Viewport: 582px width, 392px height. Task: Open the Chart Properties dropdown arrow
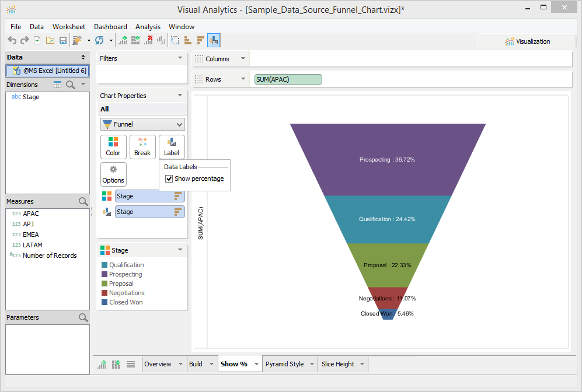[180, 95]
